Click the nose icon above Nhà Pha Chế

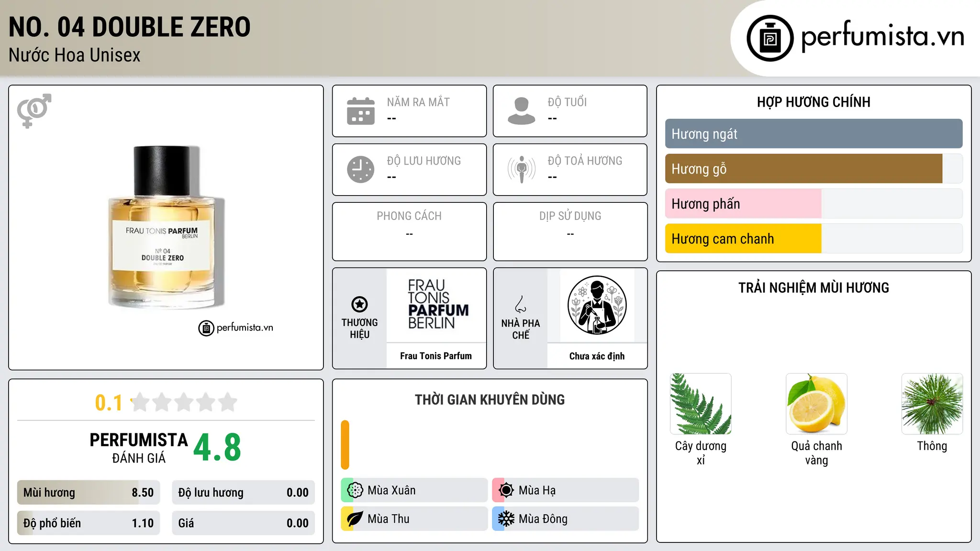521,304
